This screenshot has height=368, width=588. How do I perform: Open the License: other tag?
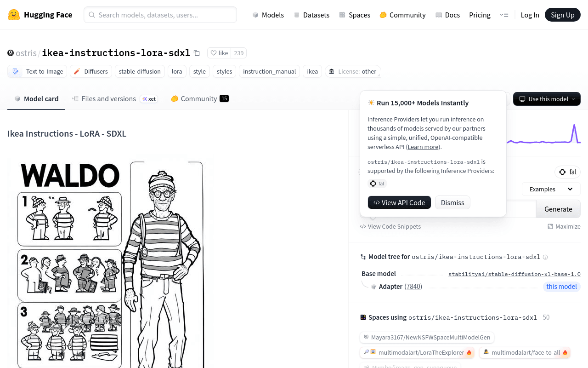[x=353, y=71]
